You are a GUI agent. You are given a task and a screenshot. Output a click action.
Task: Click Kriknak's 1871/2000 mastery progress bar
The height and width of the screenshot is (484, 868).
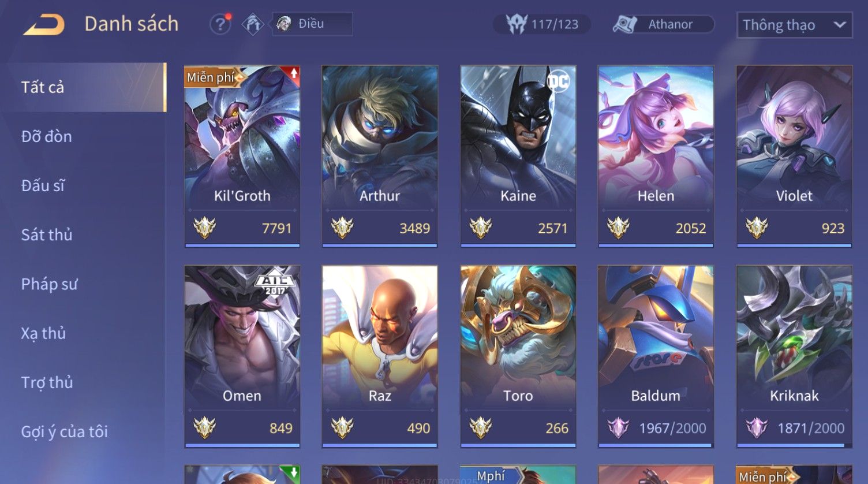click(x=794, y=445)
